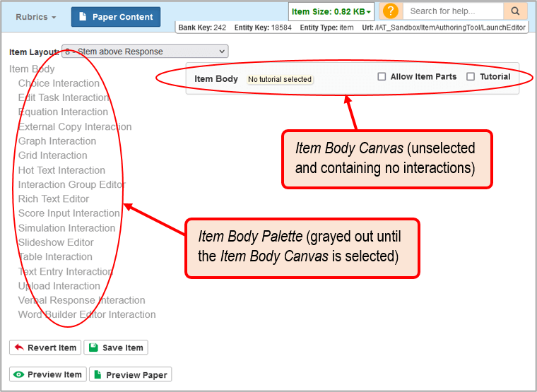This screenshot has width=537, height=392.
Task: Pick Graph Interaction from the palette
Action: click(x=57, y=141)
